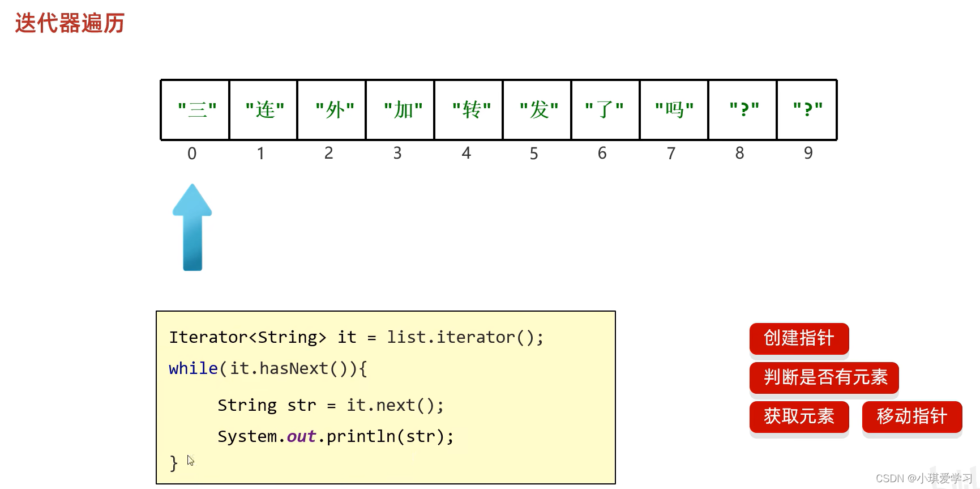The image size is (980, 489).
Task: Click the 移动指针 button
Action: pyautogui.click(x=911, y=416)
